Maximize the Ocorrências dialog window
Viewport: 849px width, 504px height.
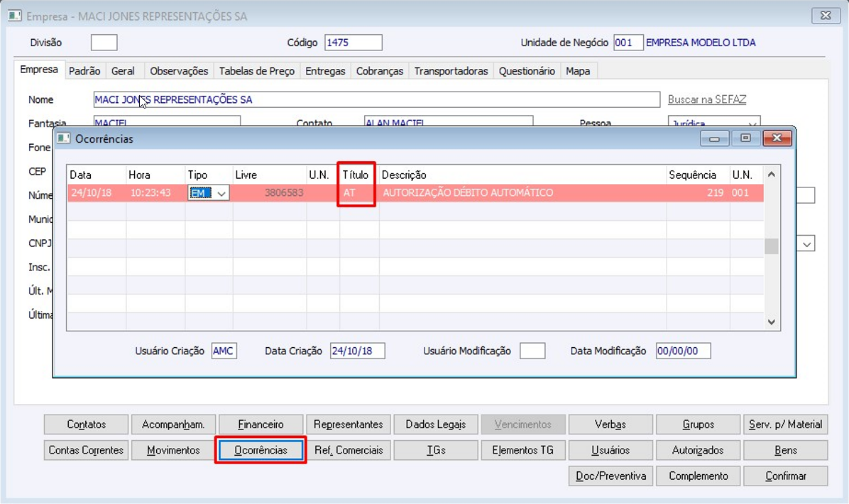click(x=745, y=138)
